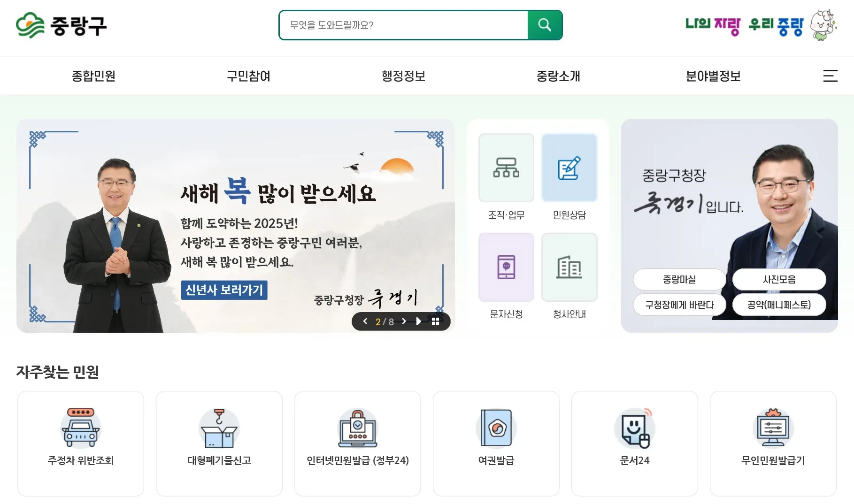Screen dimensions: 854x504
Task: Show all banners grid view
Action: click(x=435, y=321)
